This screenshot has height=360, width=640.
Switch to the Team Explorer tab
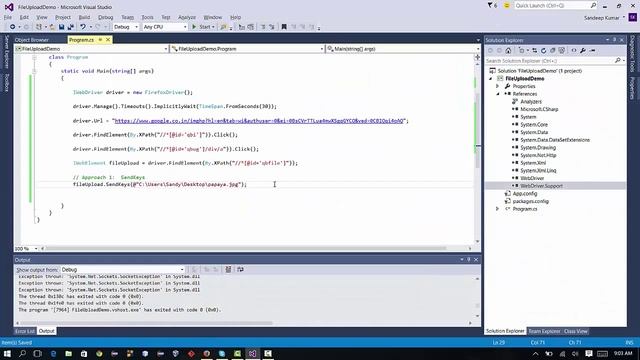[544, 331]
